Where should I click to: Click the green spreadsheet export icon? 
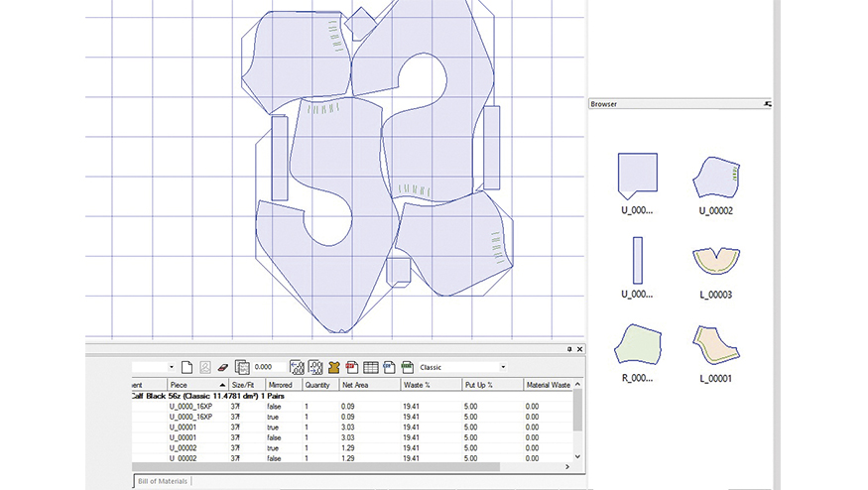click(407, 367)
